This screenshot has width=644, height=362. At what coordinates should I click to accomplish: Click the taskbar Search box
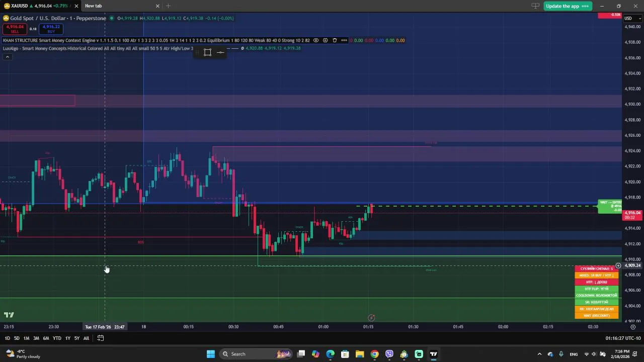click(x=257, y=354)
